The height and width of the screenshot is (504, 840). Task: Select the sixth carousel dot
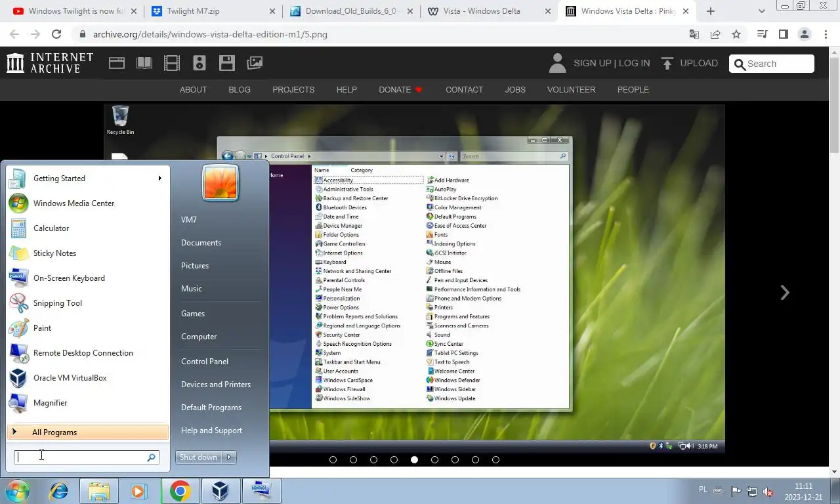pyautogui.click(x=434, y=460)
